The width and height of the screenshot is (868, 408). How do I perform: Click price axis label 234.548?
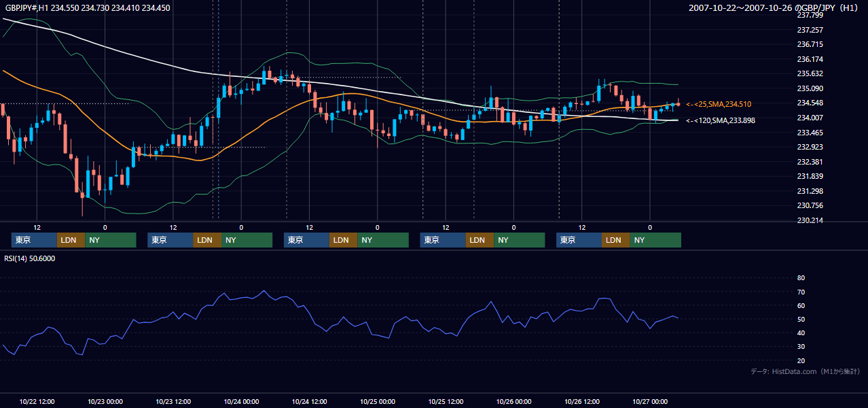[810, 103]
